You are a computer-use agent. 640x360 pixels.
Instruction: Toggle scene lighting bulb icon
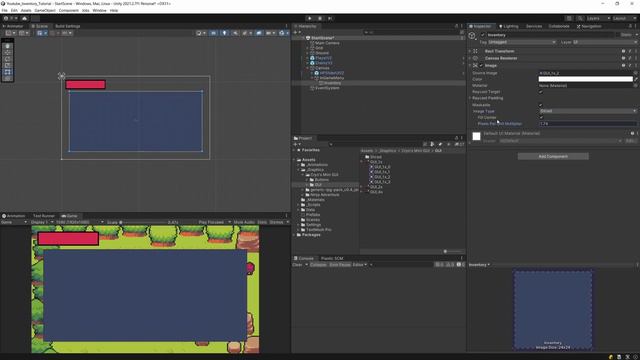(x=224, y=33)
